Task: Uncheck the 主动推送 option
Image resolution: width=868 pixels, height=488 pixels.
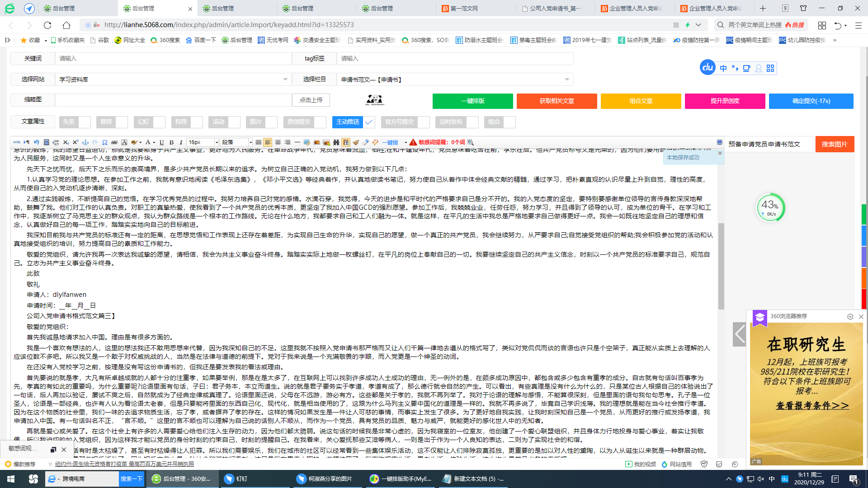Action: coord(368,122)
